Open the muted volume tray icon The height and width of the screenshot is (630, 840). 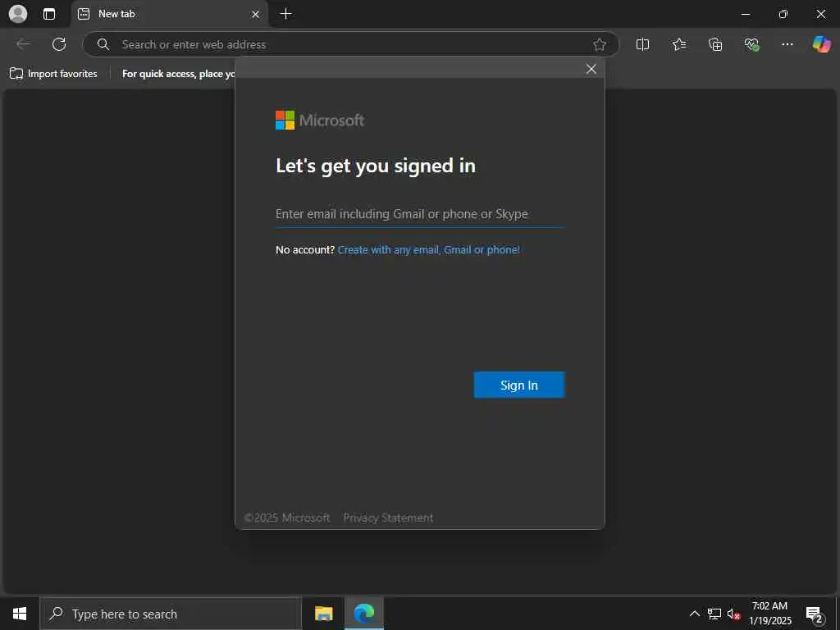(733, 614)
